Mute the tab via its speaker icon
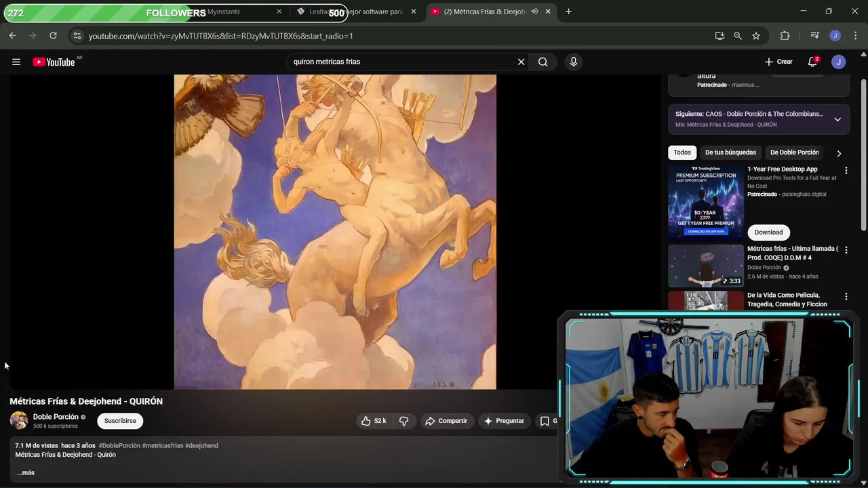The width and height of the screenshot is (868, 488). (x=534, y=12)
